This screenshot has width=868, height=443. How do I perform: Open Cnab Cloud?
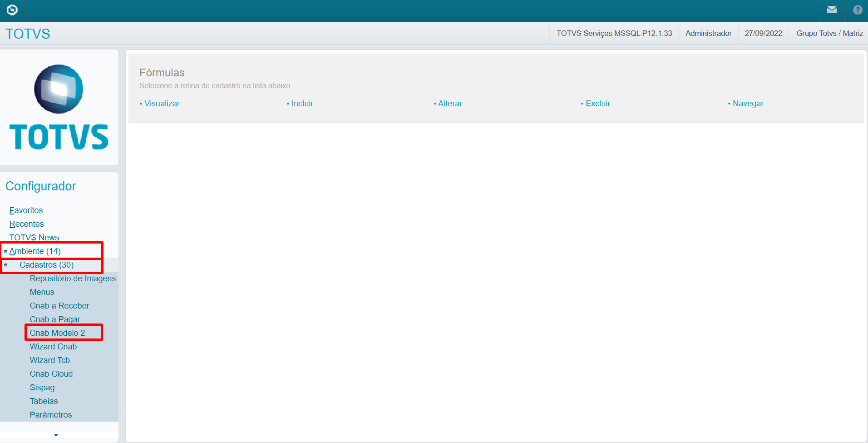(x=51, y=374)
